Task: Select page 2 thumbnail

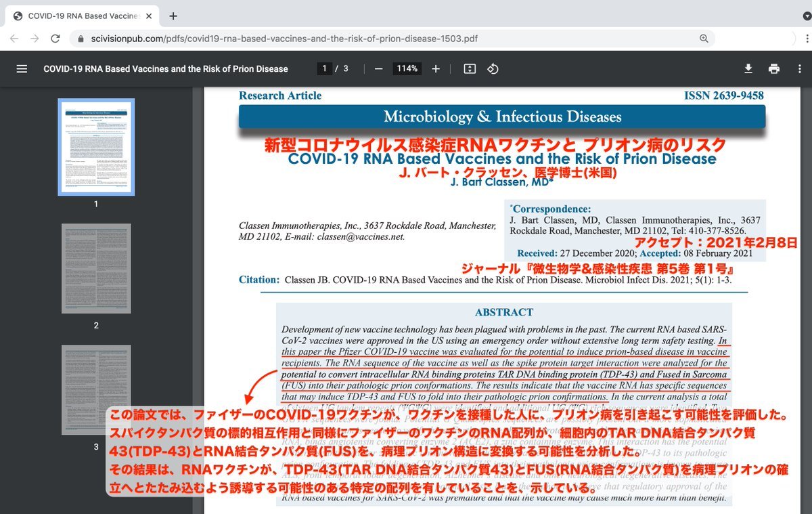Action: click(x=96, y=268)
